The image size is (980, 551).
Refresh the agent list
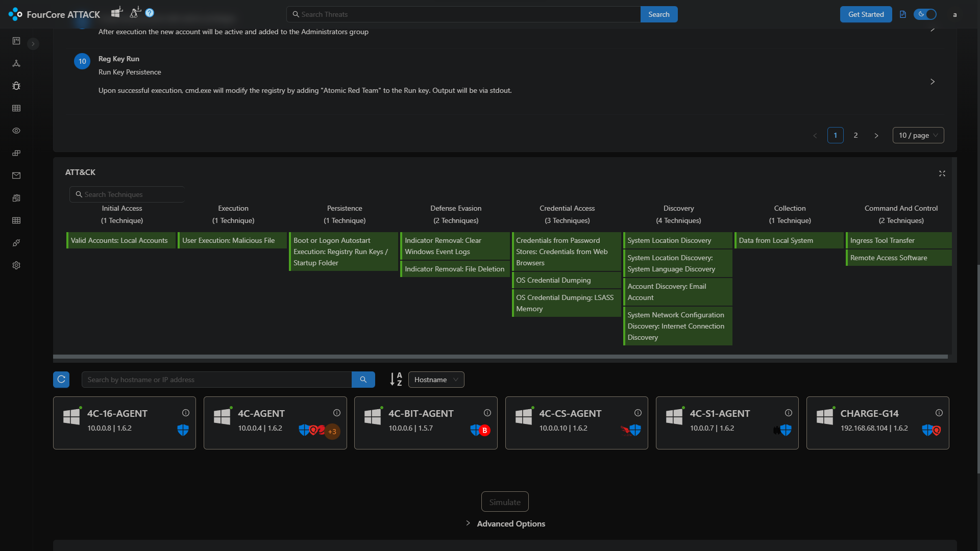tap(61, 380)
